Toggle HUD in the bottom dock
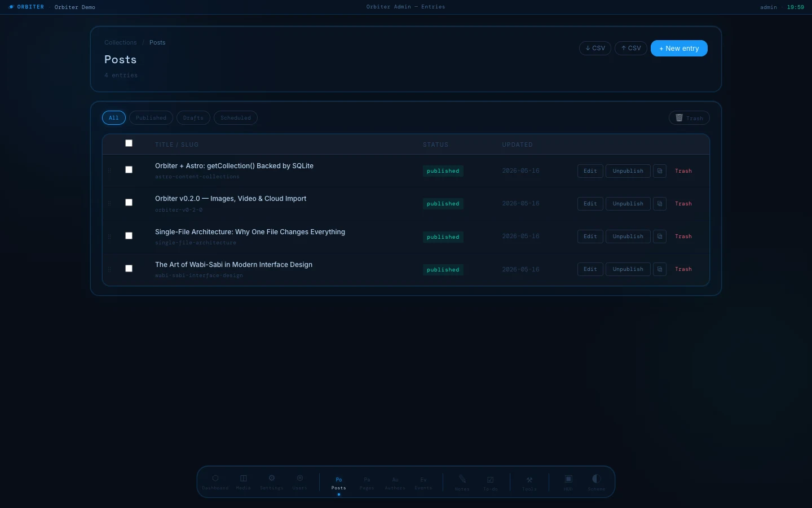The image size is (812, 508). pyautogui.click(x=568, y=483)
